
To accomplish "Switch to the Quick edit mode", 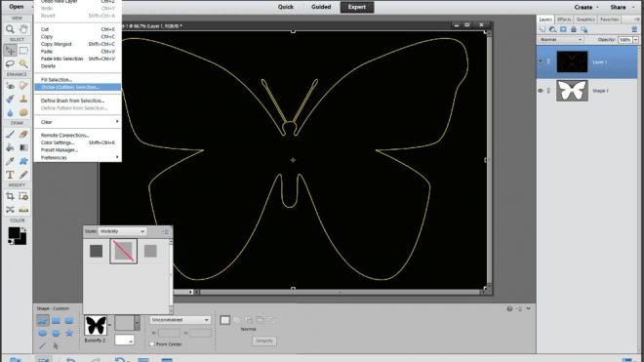I will (286, 7).
